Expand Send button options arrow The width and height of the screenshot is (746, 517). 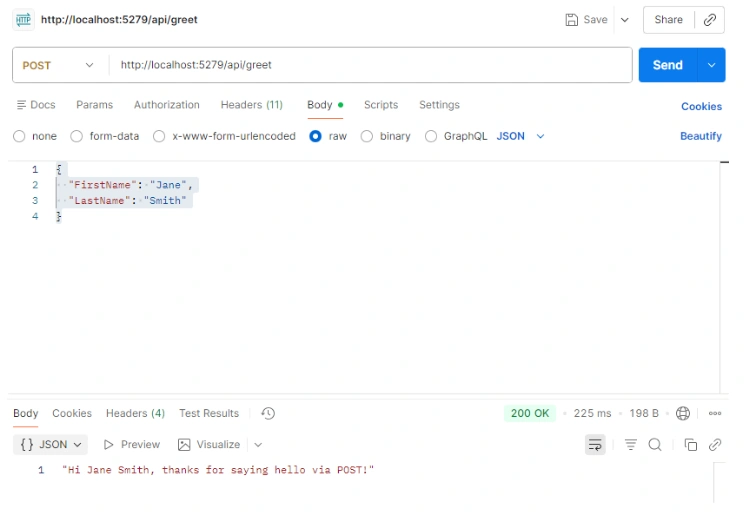click(711, 65)
